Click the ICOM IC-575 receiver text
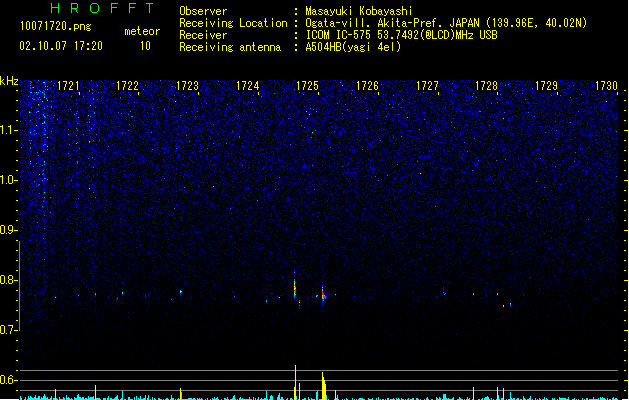Image resolution: width=629 pixels, height=400 pixels. [x=402, y=35]
